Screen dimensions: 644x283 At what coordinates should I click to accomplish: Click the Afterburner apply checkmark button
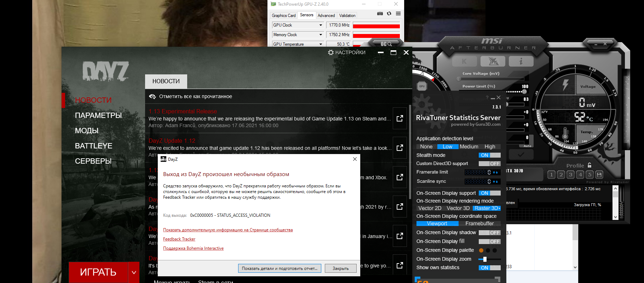521,154
